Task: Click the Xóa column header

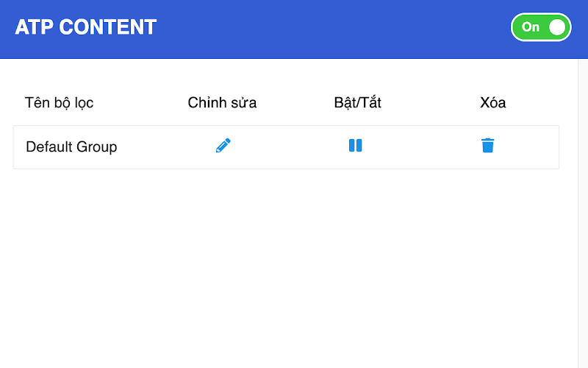Action: 492,103
